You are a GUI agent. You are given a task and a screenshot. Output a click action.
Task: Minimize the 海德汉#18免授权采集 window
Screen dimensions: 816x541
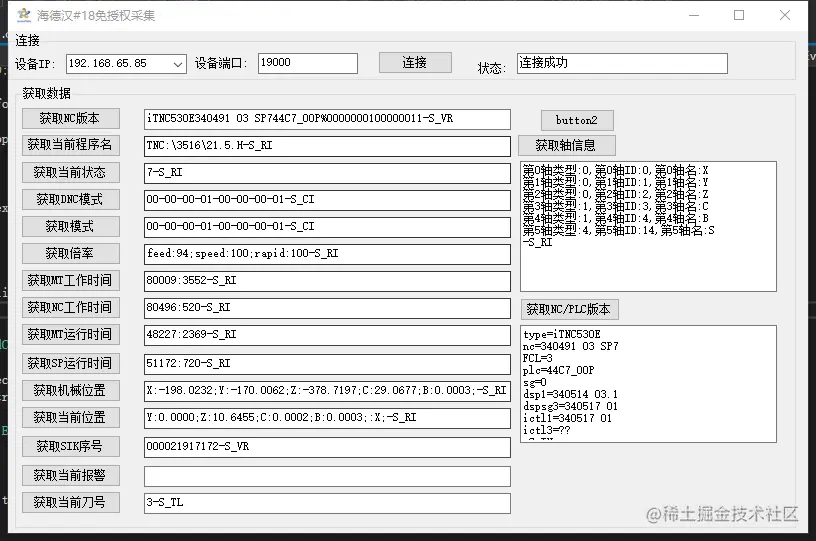[694, 15]
